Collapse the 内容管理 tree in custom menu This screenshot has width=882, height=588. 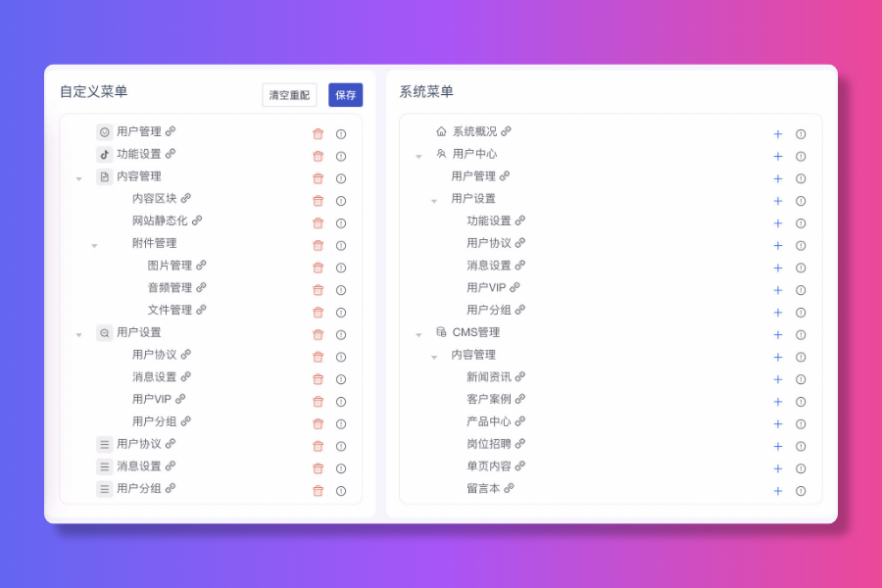coord(80,177)
